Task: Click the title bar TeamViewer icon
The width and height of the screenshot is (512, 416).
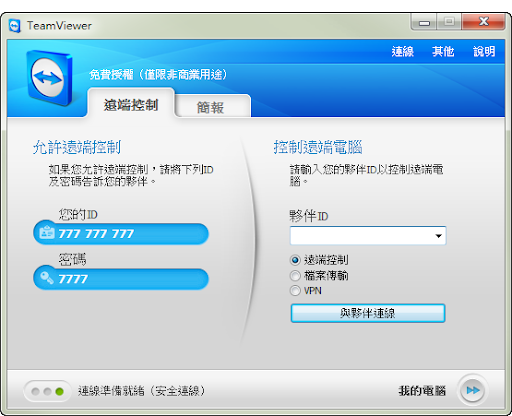Action: (x=14, y=26)
